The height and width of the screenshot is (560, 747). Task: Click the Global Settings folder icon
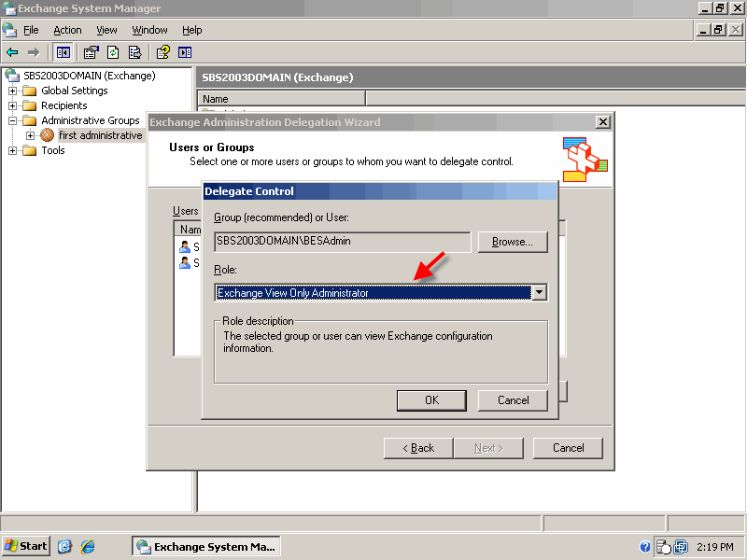(30, 91)
